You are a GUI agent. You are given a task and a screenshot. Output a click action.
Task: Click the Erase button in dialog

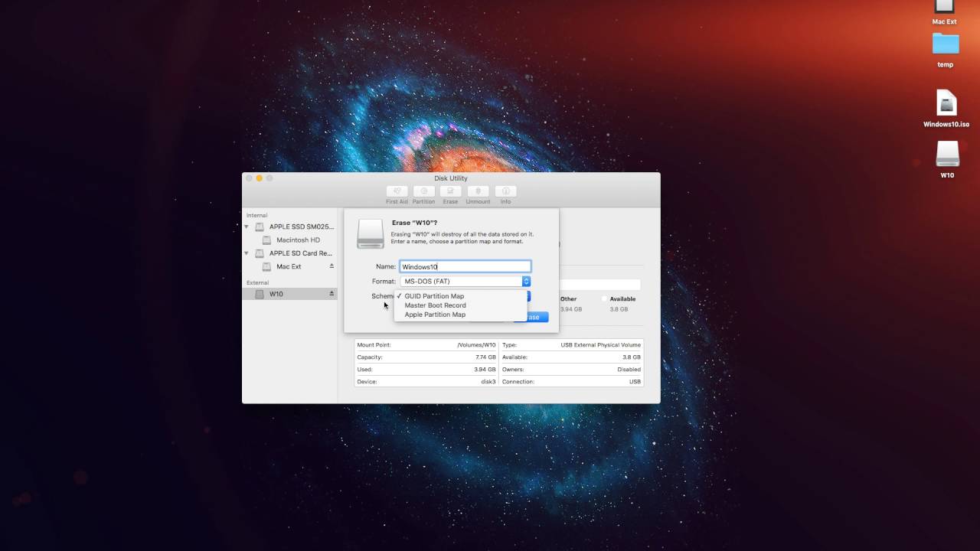click(x=531, y=317)
